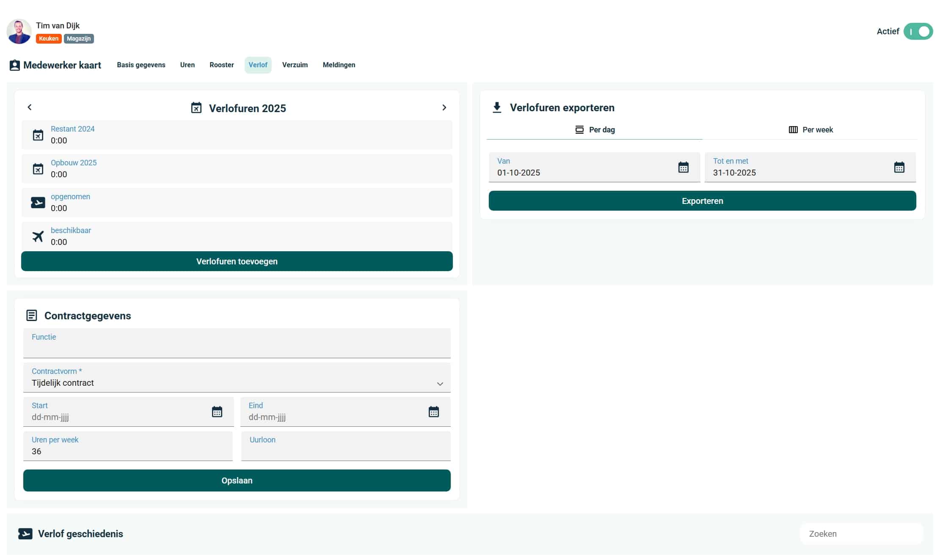Go to previous year of Verlofuren

click(30, 107)
